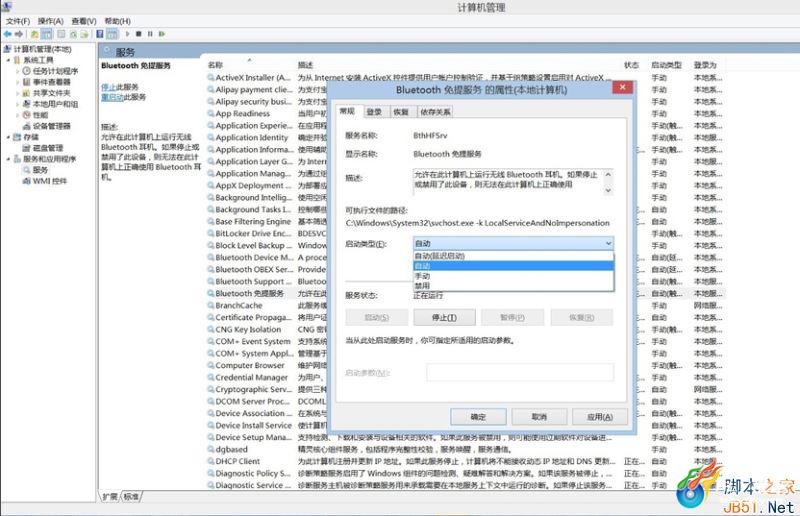Click the Up one level toolbar icon

pyautogui.click(x=34, y=34)
